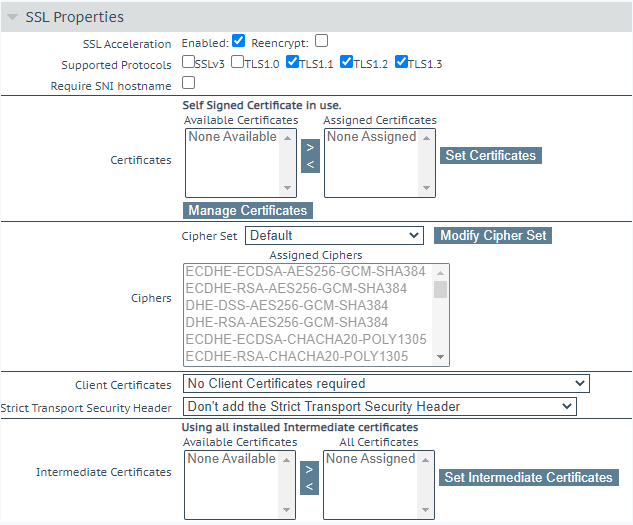Viewport: 633px width, 525px height.
Task: Tick the Require SNI hostname checkbox
Action: tap(188, 83)
